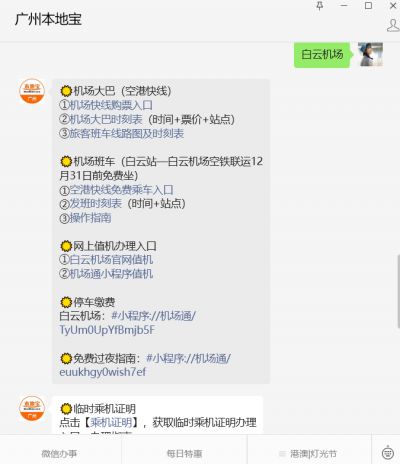Open the 旅客班车线路图及时刻表 link

tap(127, 133)
